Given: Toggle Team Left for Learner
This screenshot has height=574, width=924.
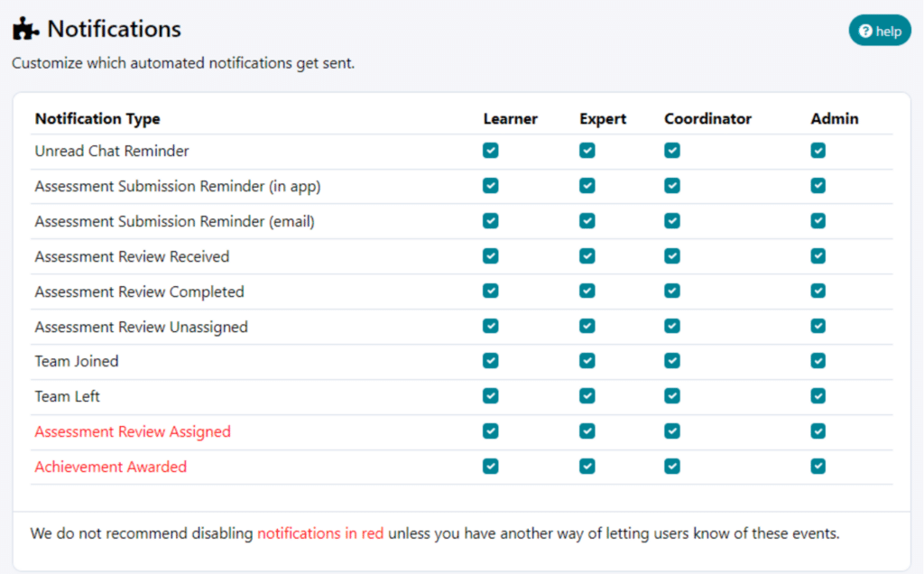Looking at the screenshot, I should tap(490, 396).
